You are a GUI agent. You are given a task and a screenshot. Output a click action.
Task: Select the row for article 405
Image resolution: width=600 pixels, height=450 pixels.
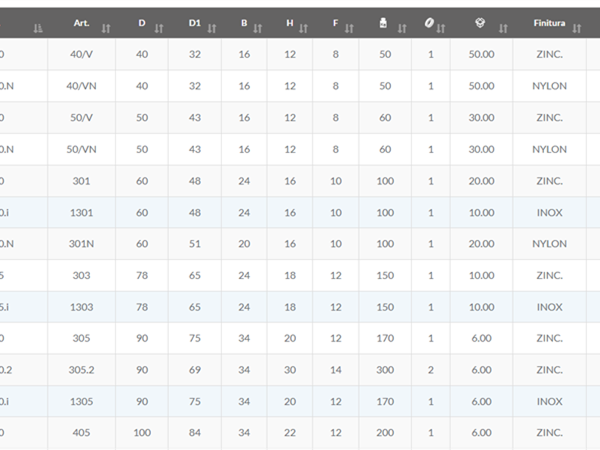point(300,433)
